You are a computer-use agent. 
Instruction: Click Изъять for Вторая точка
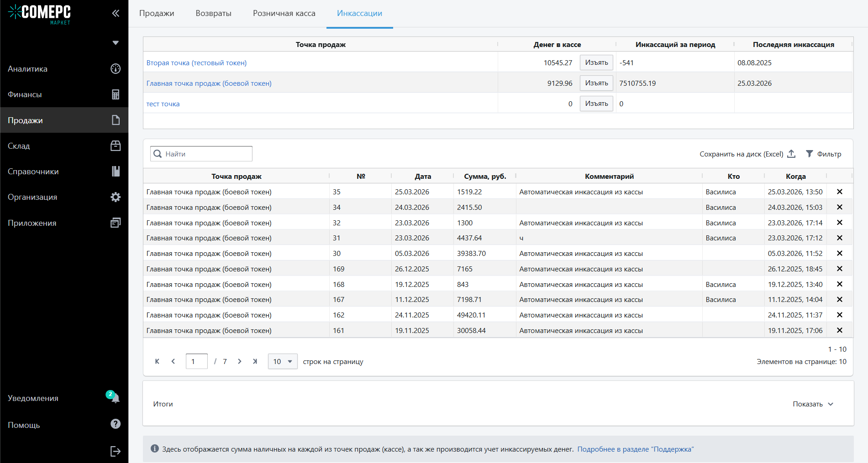coord(596,62)
